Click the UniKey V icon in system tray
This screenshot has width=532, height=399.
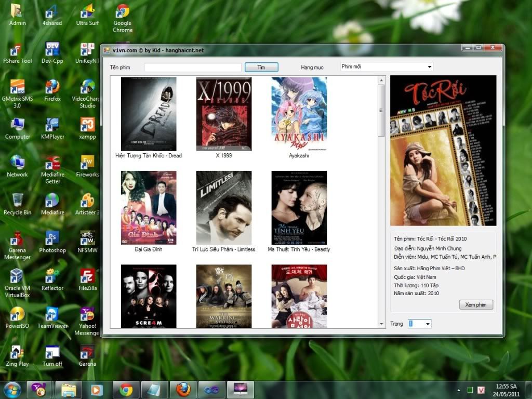[x=481, y=391]
